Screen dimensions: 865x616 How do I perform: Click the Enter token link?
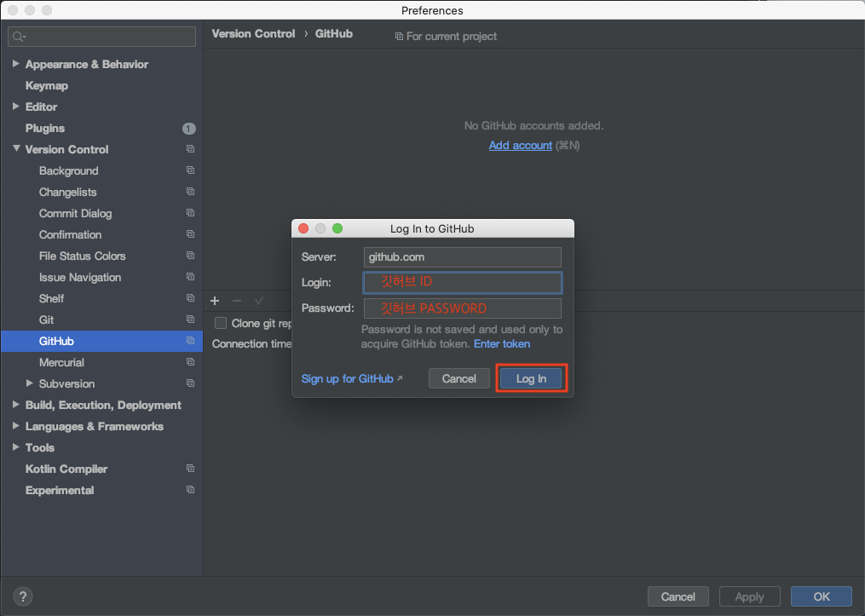tap(501, 343)
